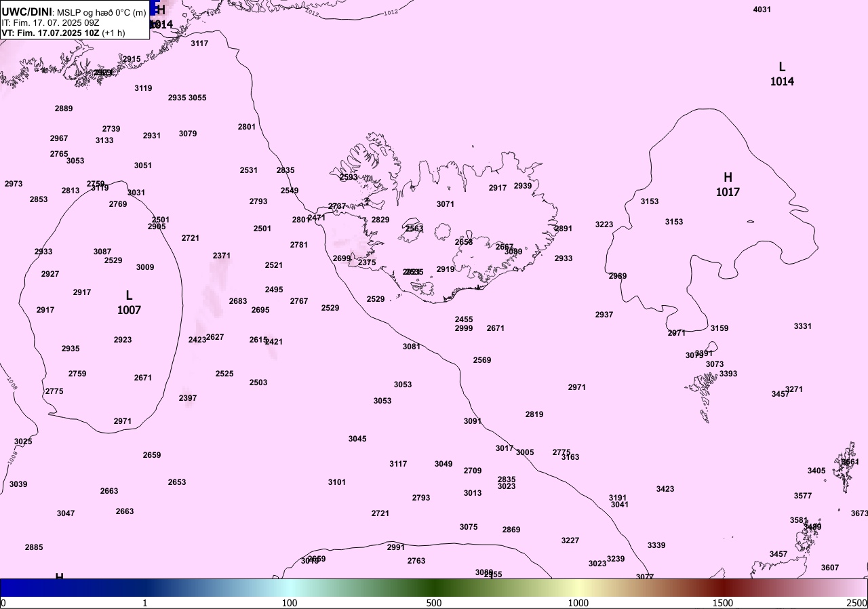Click the 2375 value near Reykjanes

[367, 262]
